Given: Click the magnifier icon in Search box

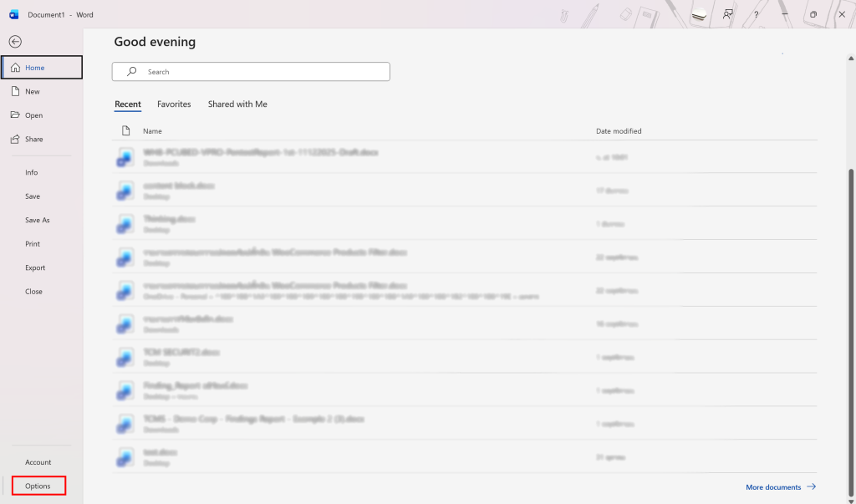Looking at the screenshot, I should coord(132,72).
